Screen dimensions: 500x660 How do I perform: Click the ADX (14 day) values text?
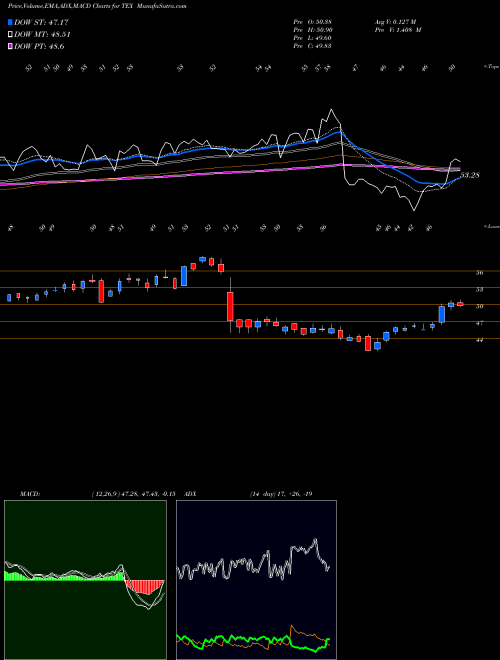coord(281,494)
